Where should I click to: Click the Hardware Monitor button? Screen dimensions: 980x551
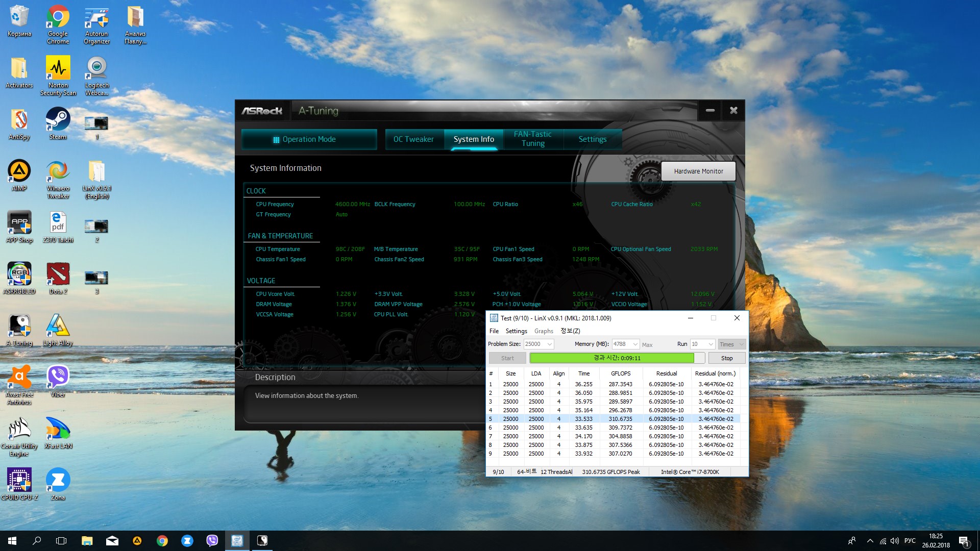tap(698, 171)
